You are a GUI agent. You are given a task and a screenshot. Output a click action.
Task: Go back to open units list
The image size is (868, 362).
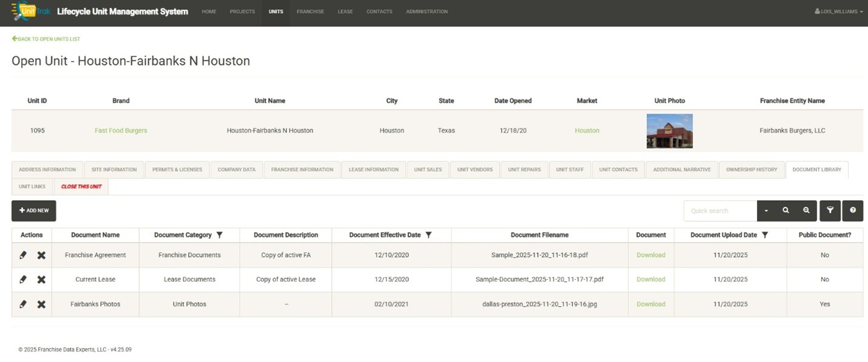[x=46, y=39]
